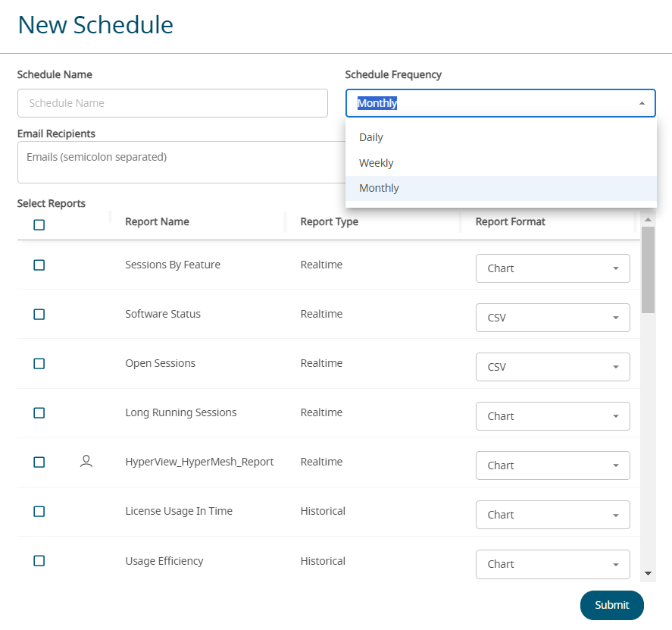
Task: Open format dropdown for Sessions By Feature
Action: coord(552,268)
